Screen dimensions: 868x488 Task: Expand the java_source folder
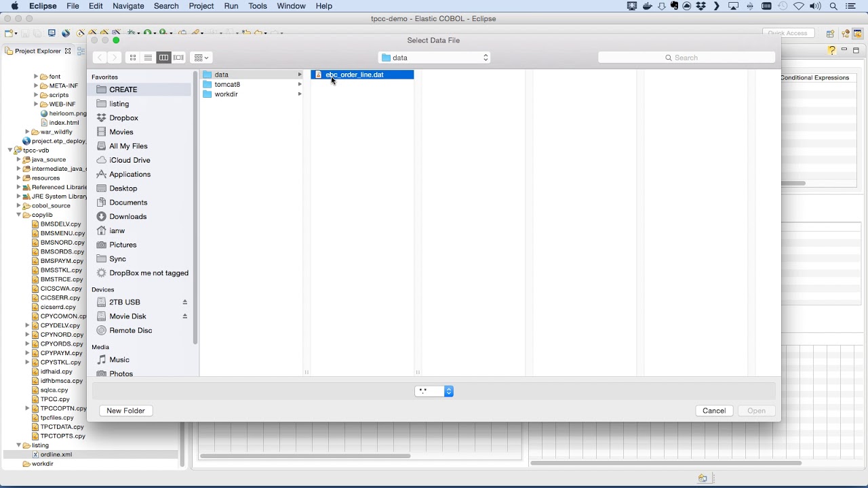pyautogui.click(x=19, y=160)
